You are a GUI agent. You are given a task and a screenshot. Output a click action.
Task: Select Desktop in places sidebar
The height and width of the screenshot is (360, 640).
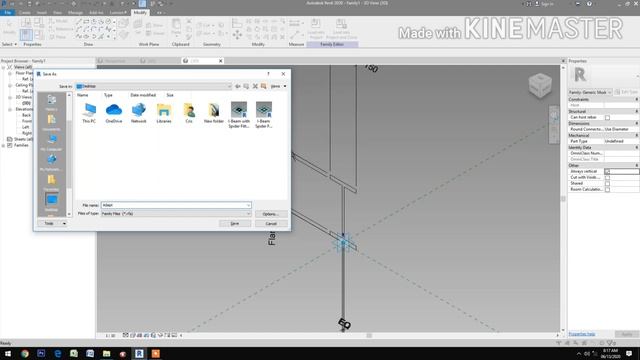51,202
